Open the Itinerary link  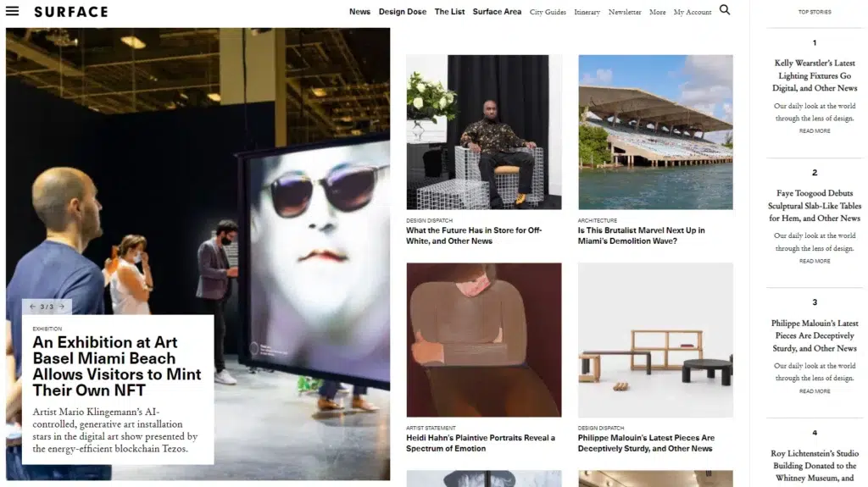tap(587, 13)
